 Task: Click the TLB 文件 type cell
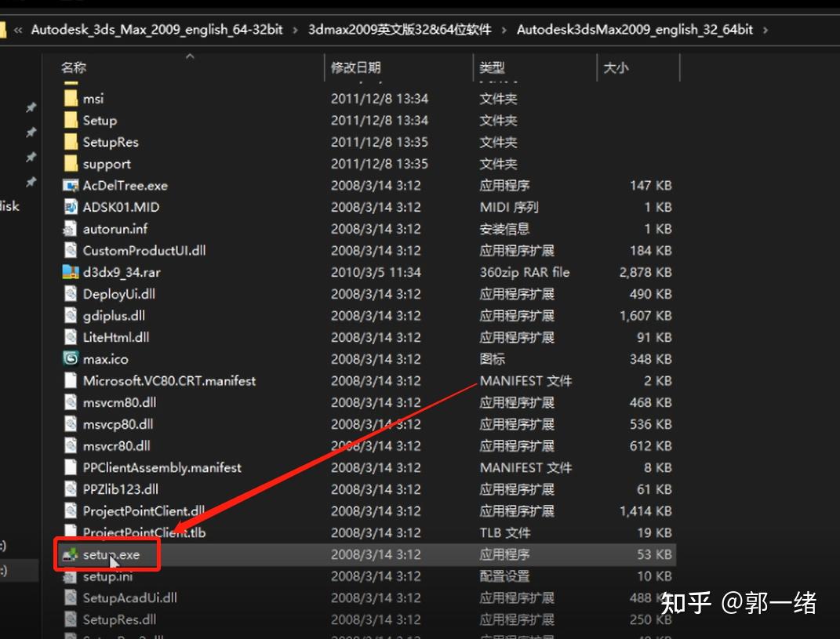[504, 532]
